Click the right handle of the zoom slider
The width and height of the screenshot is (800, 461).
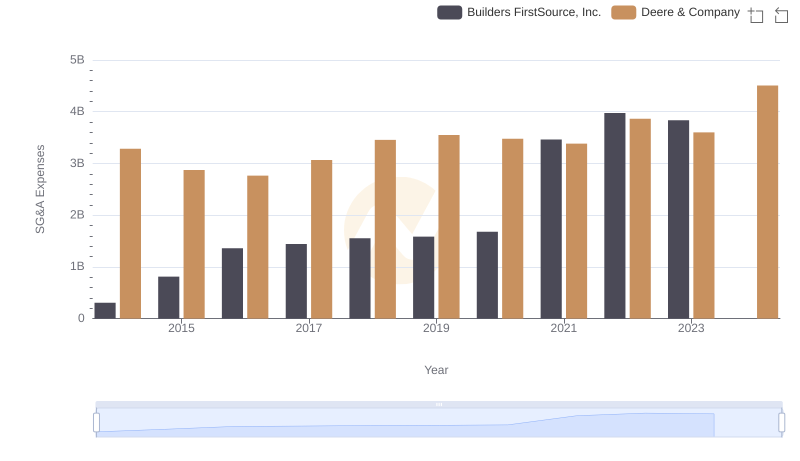781,422
